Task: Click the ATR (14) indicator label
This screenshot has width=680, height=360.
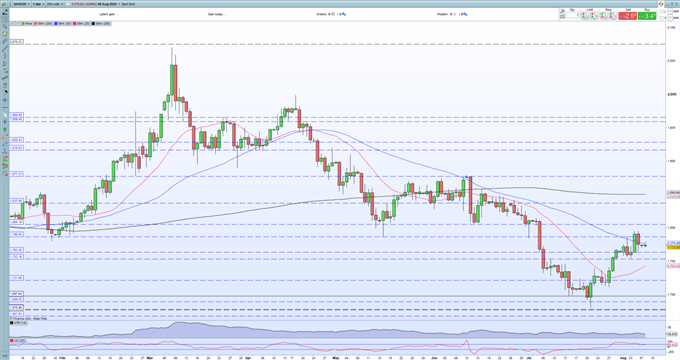Action: (18, 323)
